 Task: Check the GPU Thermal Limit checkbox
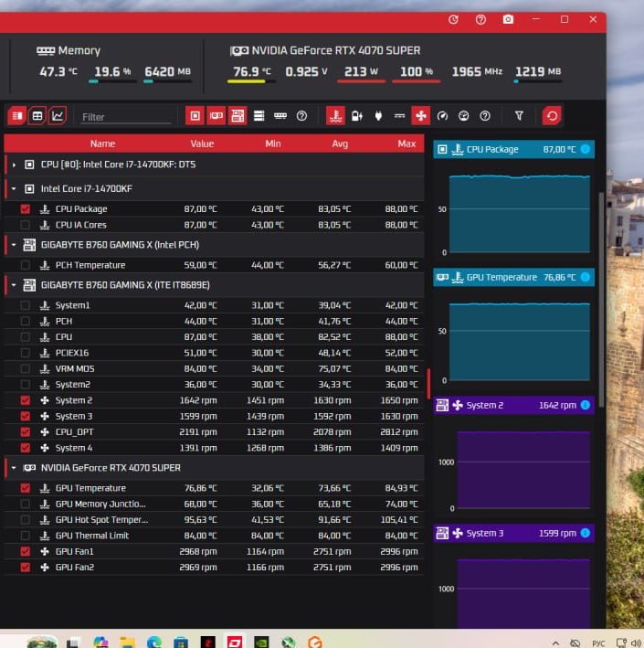[26, 536]
